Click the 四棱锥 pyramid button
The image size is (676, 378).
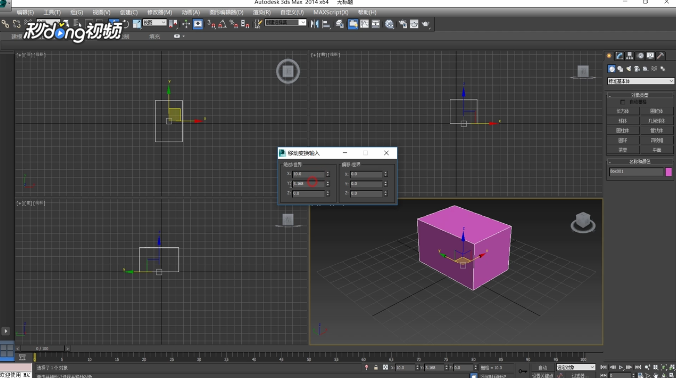(x=657, y=141)
